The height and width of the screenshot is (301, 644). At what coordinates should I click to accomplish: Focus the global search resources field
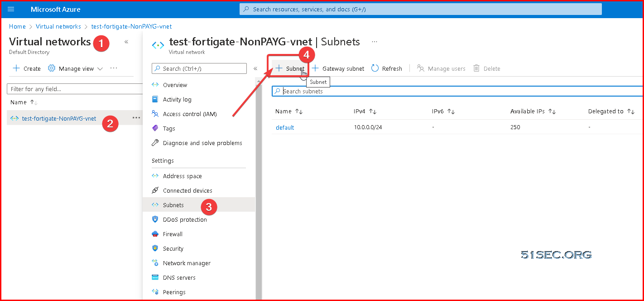pyautogui.click(x=421, y=9)
